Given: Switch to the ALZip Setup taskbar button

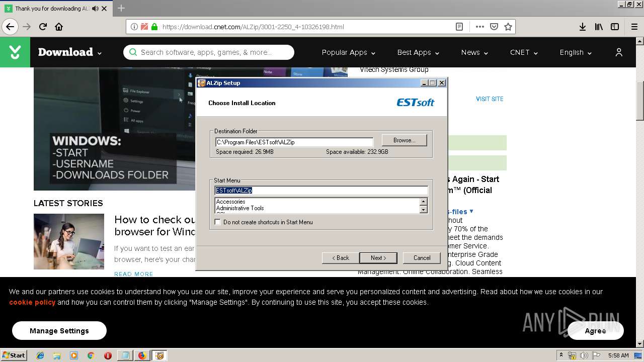Looking at the screenshot, I should [x=159, y=355].
